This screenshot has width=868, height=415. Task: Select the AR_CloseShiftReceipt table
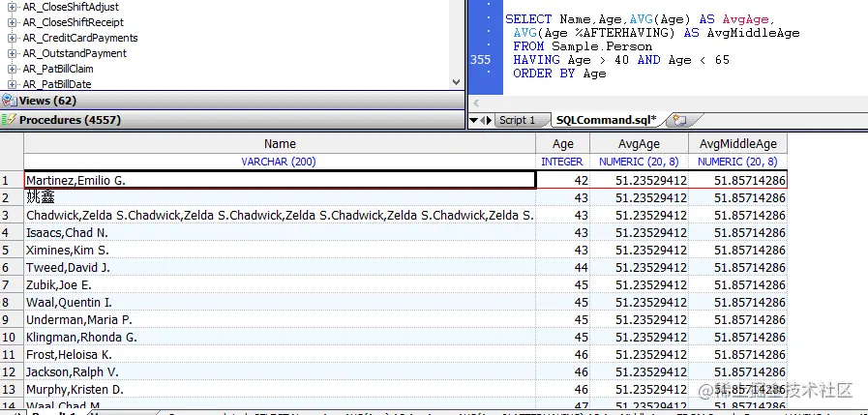pos(74,22)
